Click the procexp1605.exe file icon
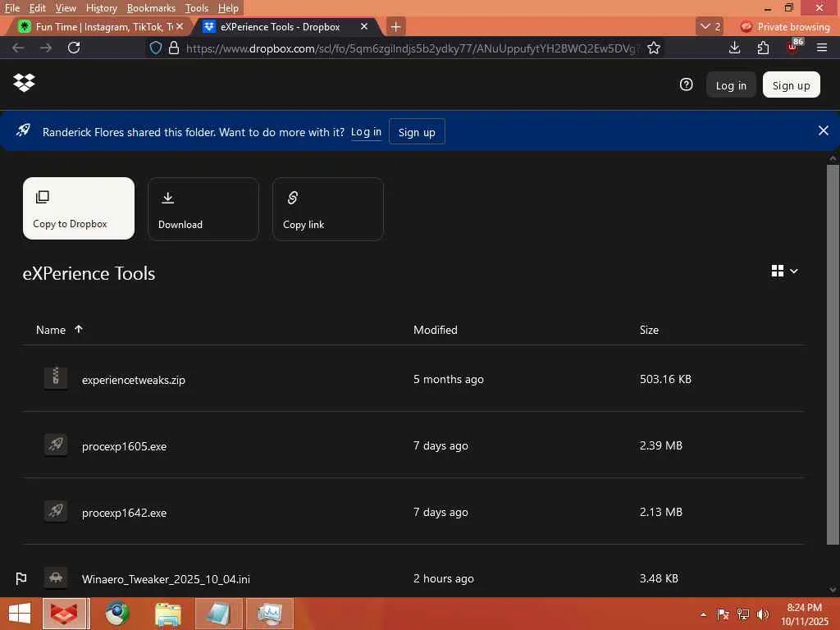840x630 pixels. (x=56, y=444)
